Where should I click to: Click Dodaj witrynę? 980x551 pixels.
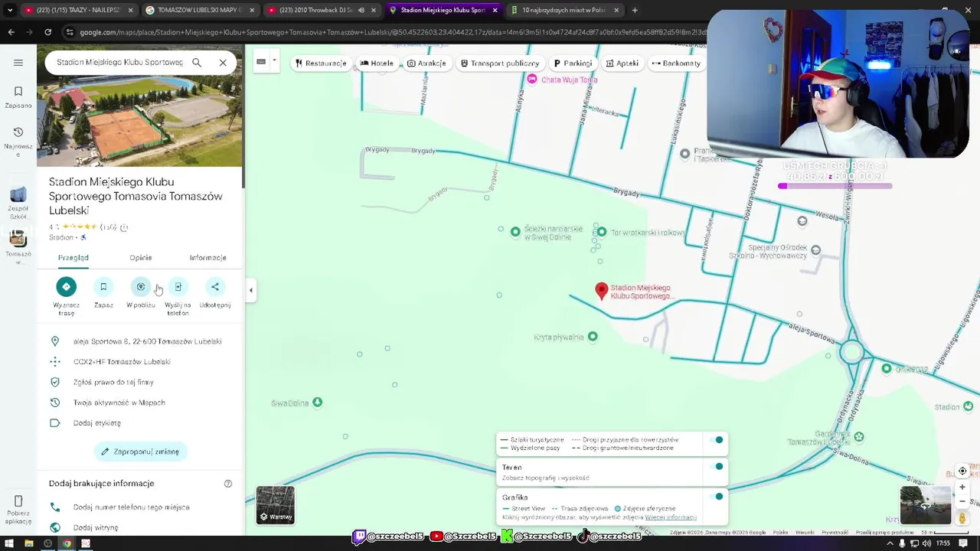(x=140, y=527)
